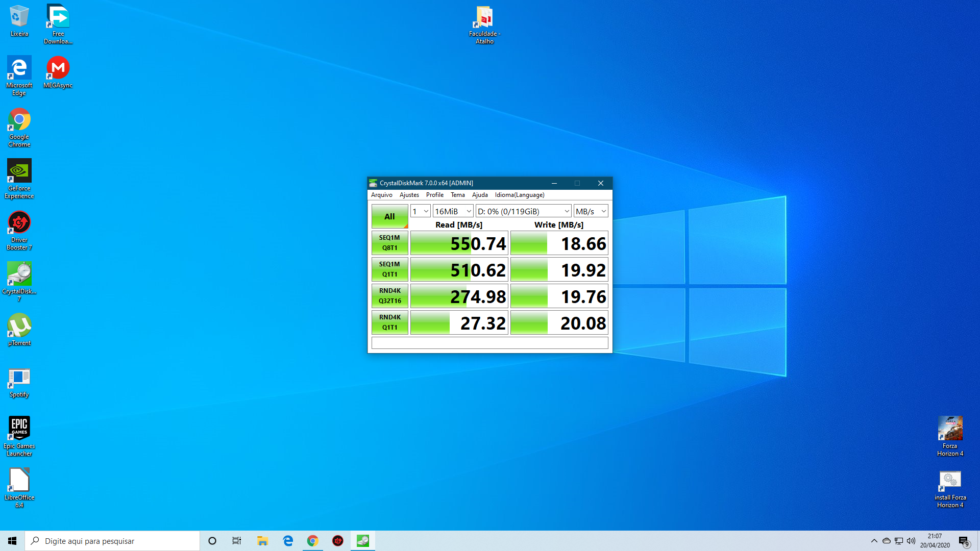Open install Forza Horizon 4 shortcut
Image resolution: width=980 pixels, height=551 pixels.
tap(950, 489)
